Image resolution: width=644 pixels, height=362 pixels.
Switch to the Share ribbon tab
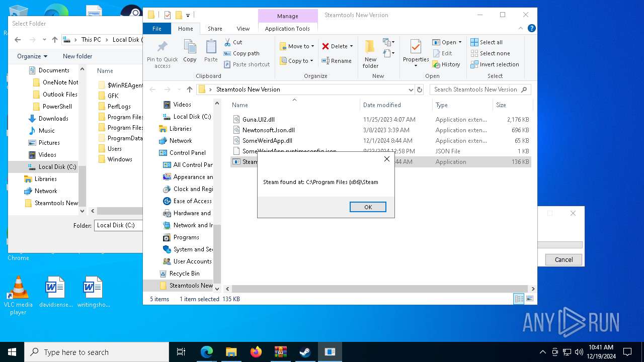click(x=215, y=29)
